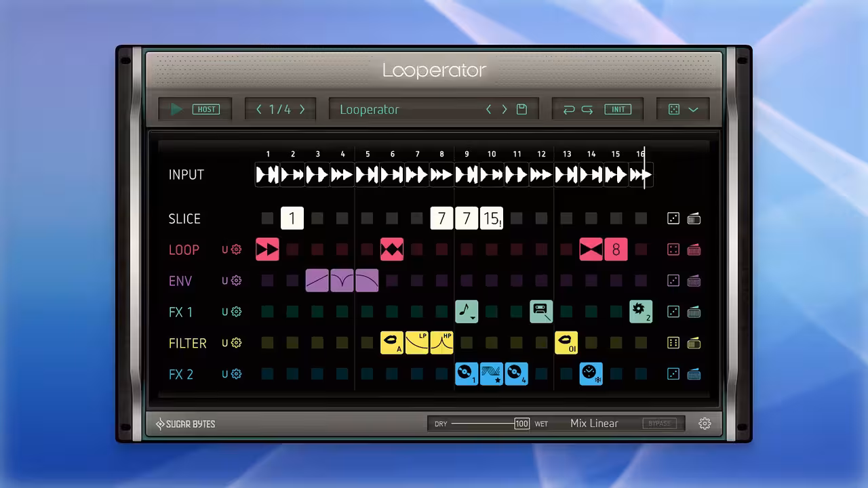Open the 1/4 step length selector
This screenshot has height=488, width=868.
(280, 109)
